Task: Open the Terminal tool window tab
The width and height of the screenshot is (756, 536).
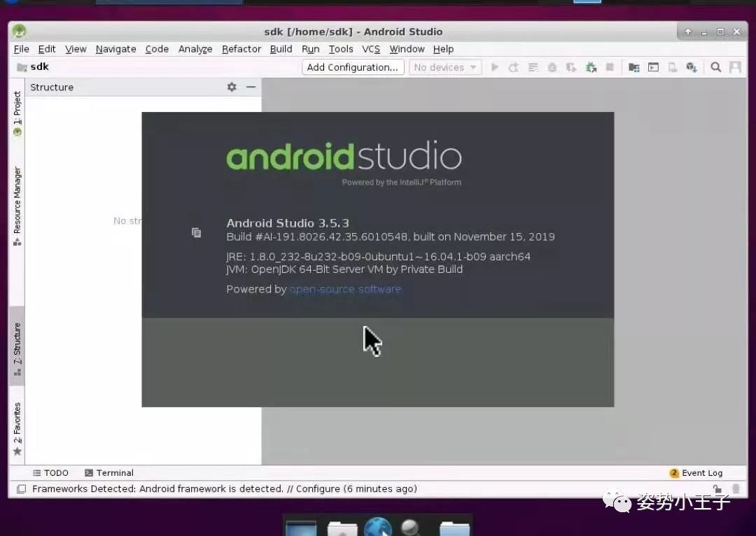Action: point(109,473)
